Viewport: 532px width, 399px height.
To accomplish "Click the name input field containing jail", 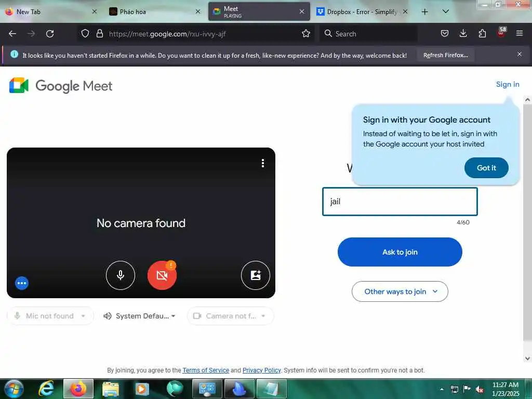I will pos(400,202).
